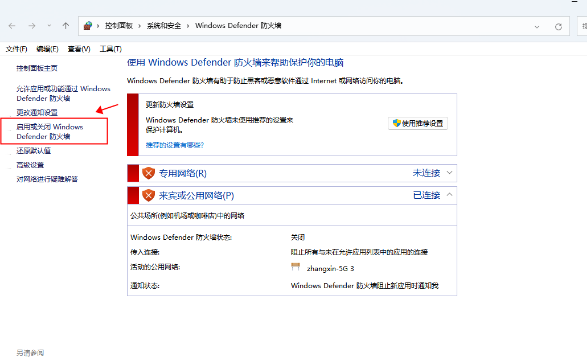This screenshot has height=364, width=587.
Task: Go up one folder level
Action: pos(66,26)
